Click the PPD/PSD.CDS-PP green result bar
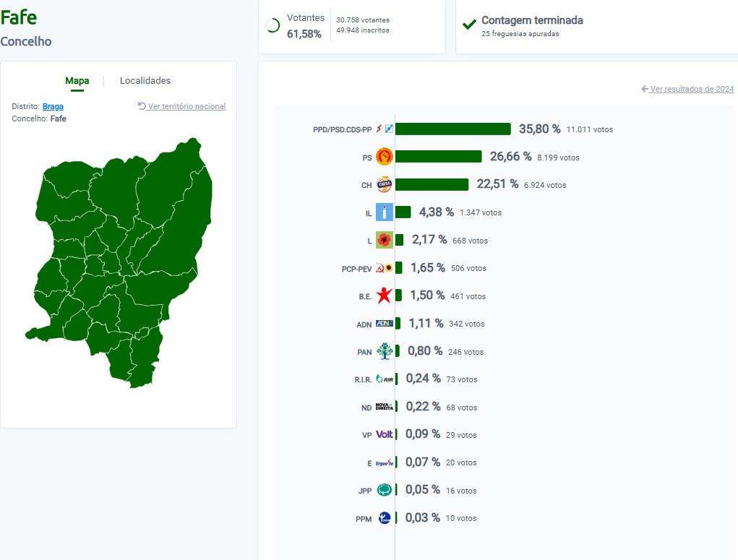The width and height of the screenshot is (738, 560). point(452,129)
